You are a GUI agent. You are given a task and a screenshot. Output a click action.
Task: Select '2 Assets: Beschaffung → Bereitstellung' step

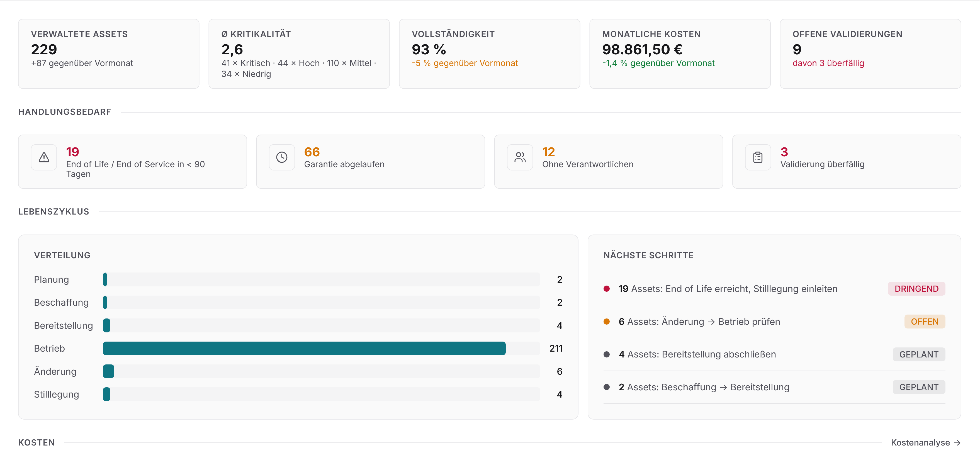[x=774, y=387]
